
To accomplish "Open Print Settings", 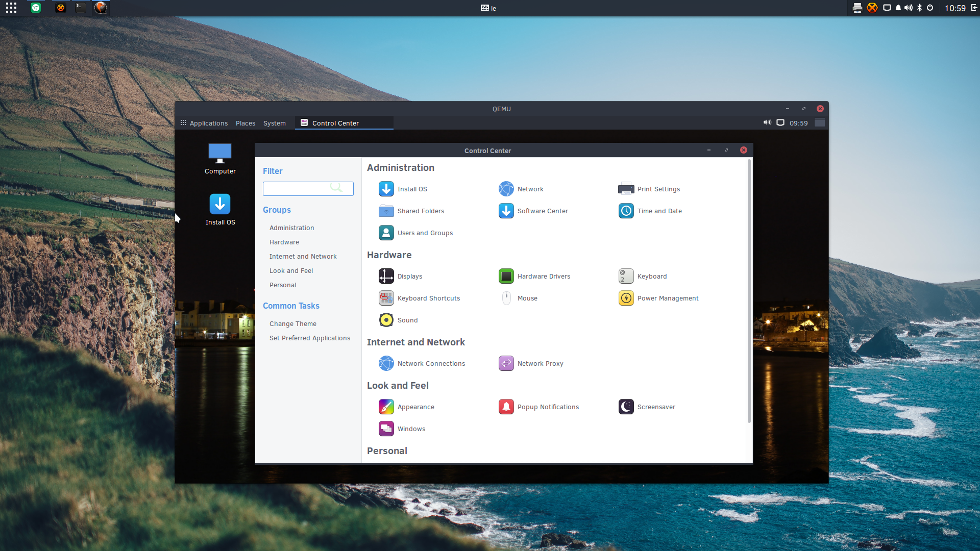I will [x=649, y=189].
